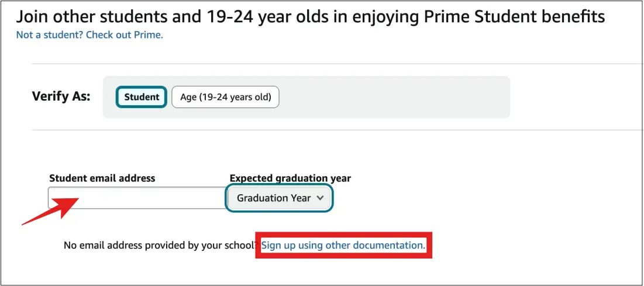Click the 'Verify As:' label

(x=61, y=97)
